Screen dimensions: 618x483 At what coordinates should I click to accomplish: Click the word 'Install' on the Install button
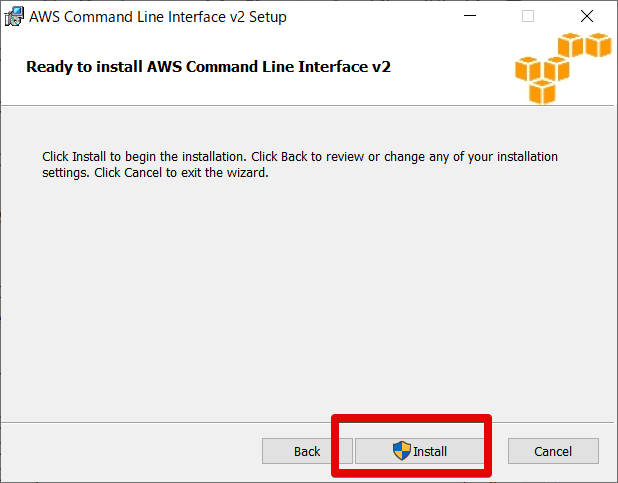point(430,451)
